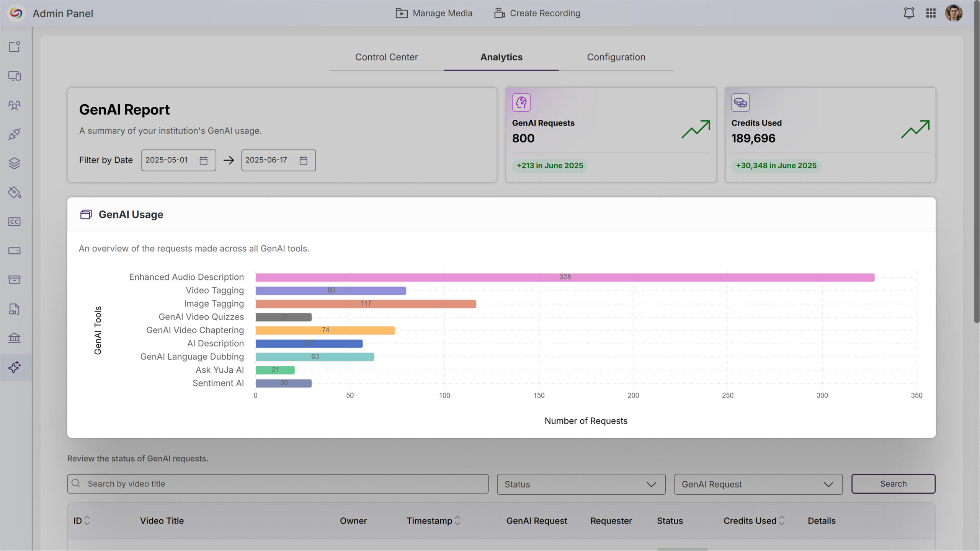Open the apps grid menu icon
Screen dimensions: 980x551
coord(931,13)
